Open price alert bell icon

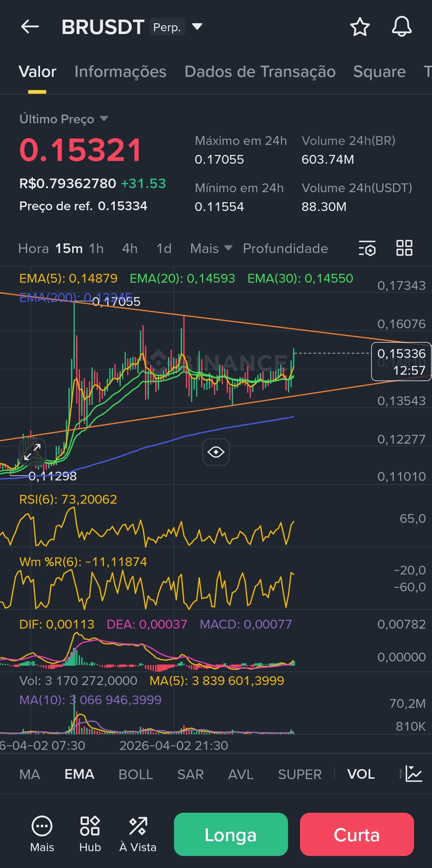(x=402, y=27)
